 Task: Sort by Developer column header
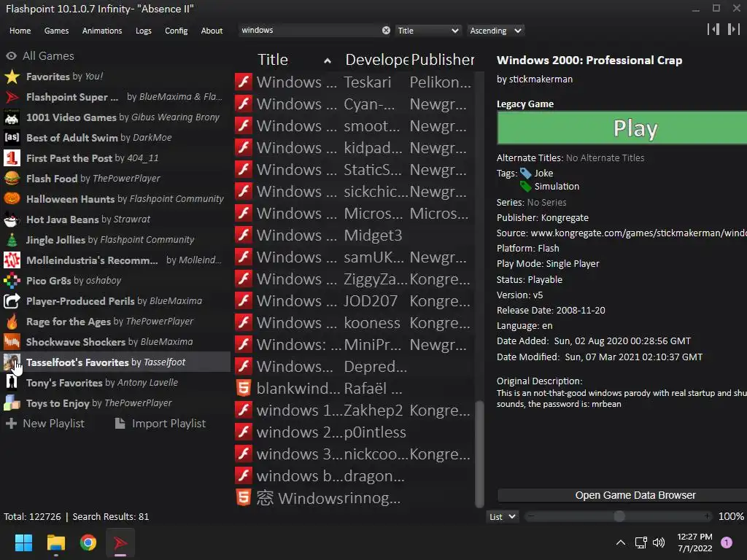(376, 60)
